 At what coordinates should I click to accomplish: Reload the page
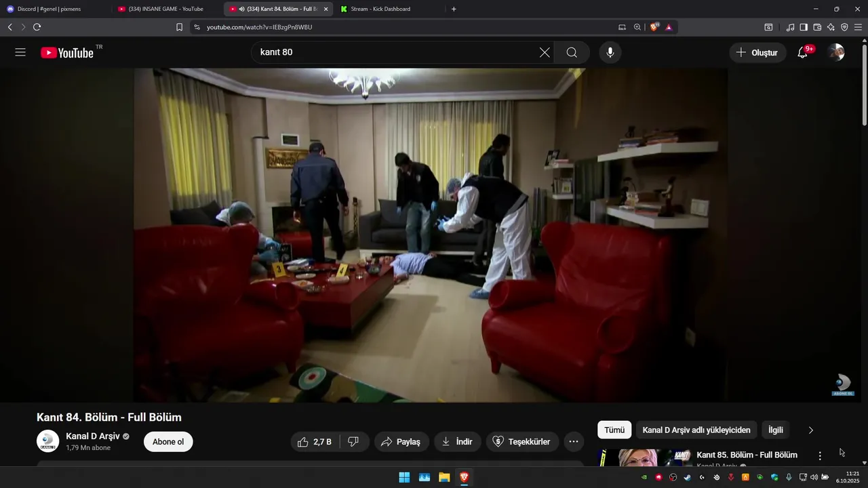coord(37,27)
